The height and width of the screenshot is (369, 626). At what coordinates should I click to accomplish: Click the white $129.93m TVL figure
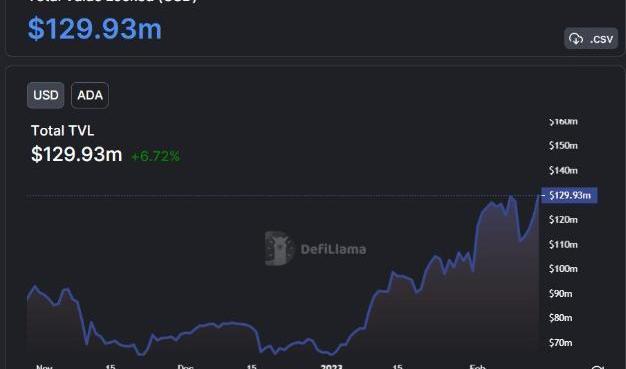click(x=77, y=154)
